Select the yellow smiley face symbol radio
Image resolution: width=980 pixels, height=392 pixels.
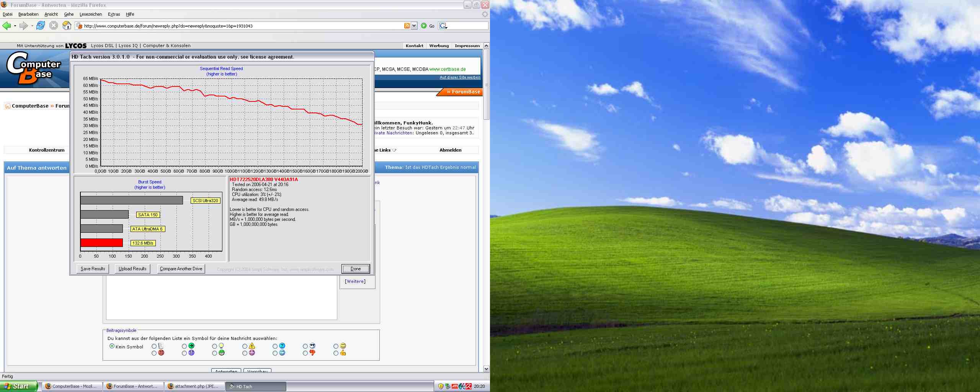coord(336,346)
